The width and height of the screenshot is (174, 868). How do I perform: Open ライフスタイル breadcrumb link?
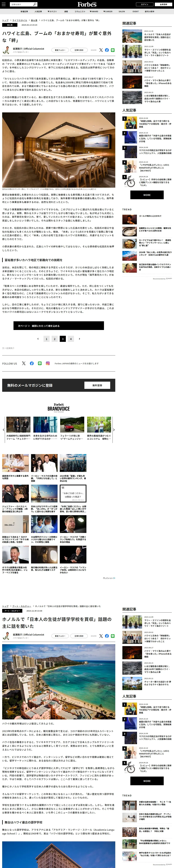click(x=20, y=20)
